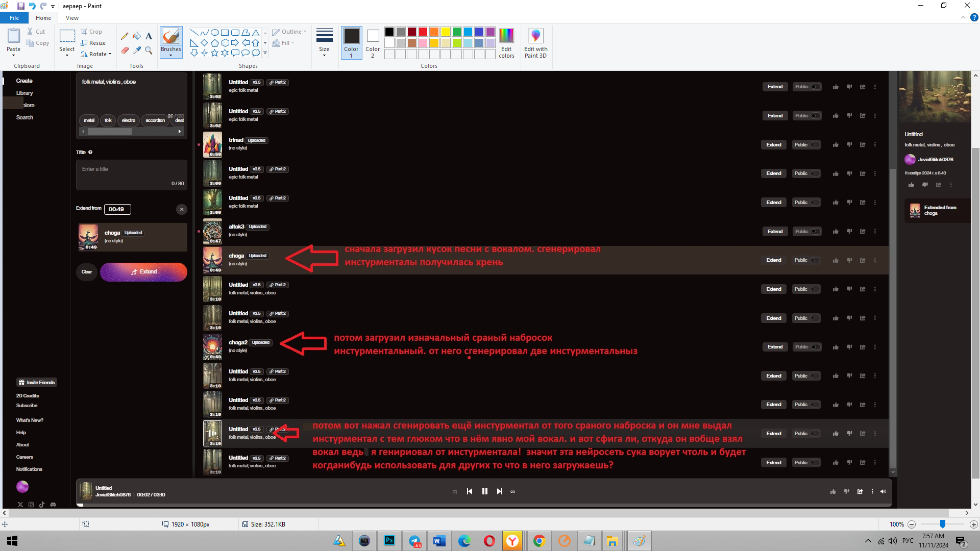Open the Select dropdown arrow
Screen dimensions: 980x551
point(67,55)
